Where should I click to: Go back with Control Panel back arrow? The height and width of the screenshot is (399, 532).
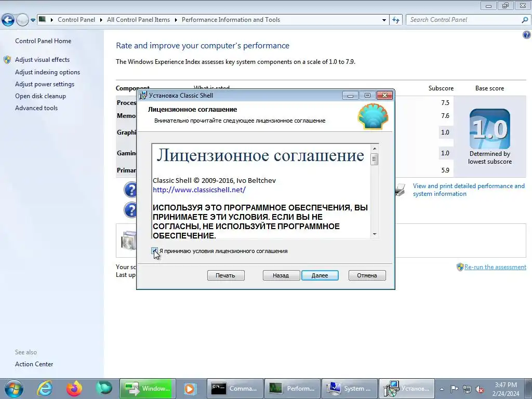click(x=8, y=20)
